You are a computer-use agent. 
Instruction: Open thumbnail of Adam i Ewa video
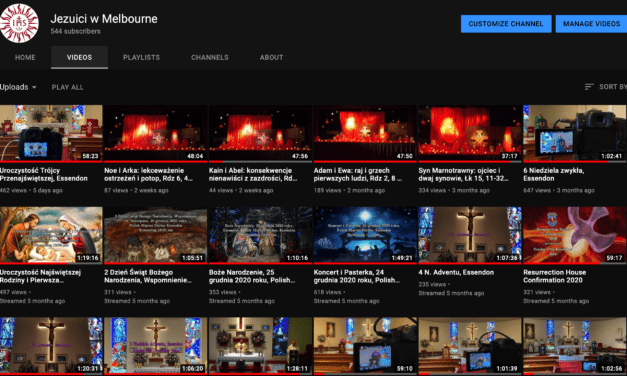(365, 134)
